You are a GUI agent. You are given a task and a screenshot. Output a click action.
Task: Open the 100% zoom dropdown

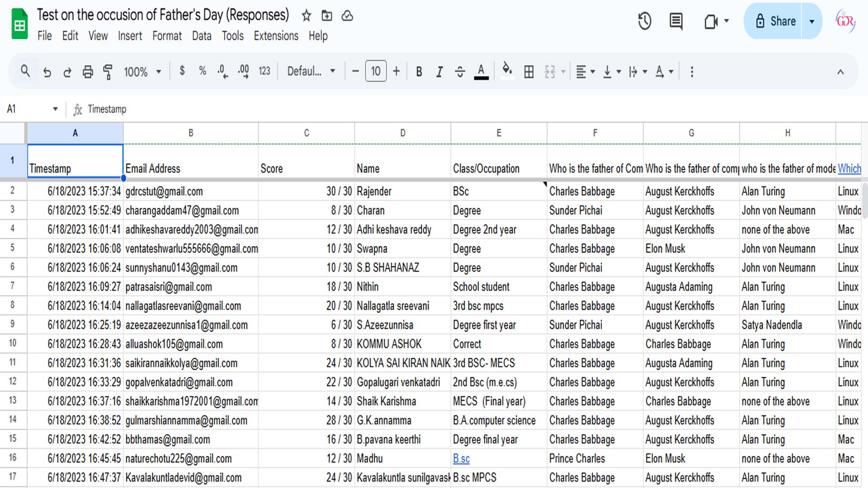pos(142,72)
